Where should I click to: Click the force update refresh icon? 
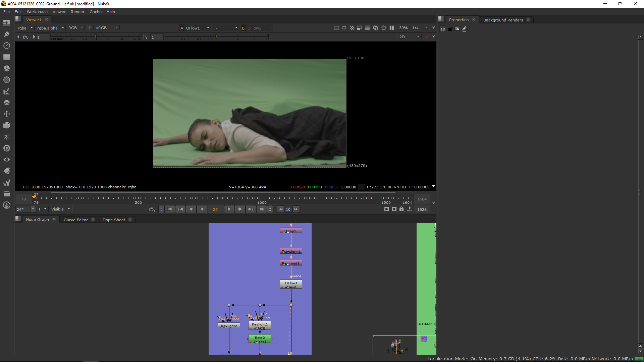click(x=376, y=28)
